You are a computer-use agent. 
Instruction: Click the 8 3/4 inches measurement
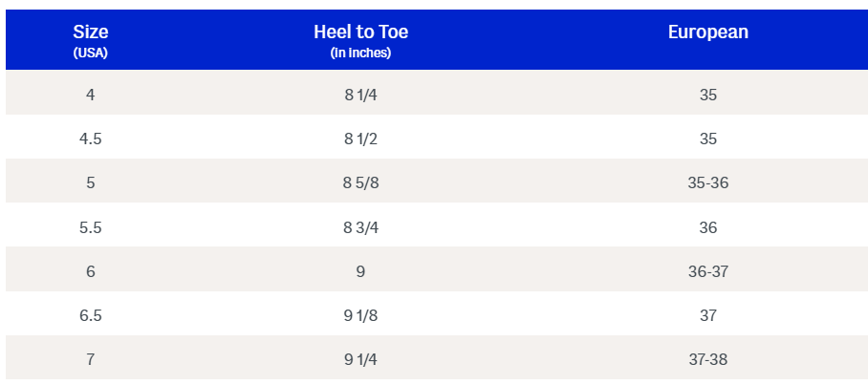[360, 227]
